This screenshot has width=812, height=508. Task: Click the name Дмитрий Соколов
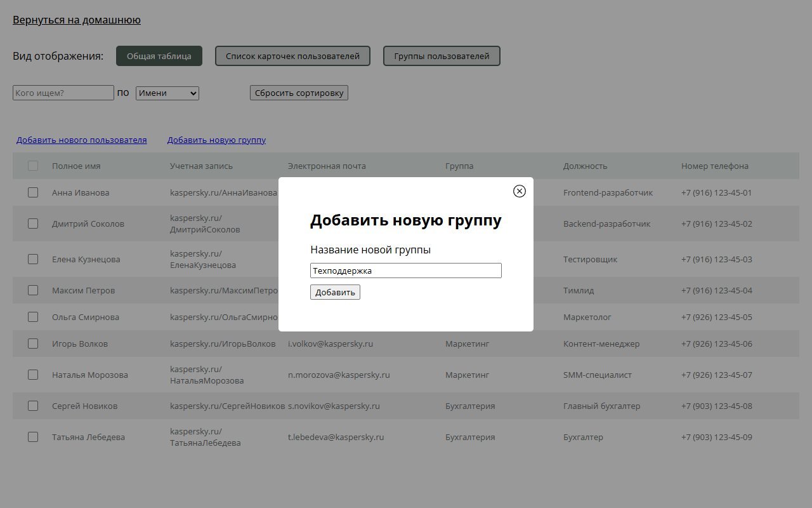(x=88, y=224)
